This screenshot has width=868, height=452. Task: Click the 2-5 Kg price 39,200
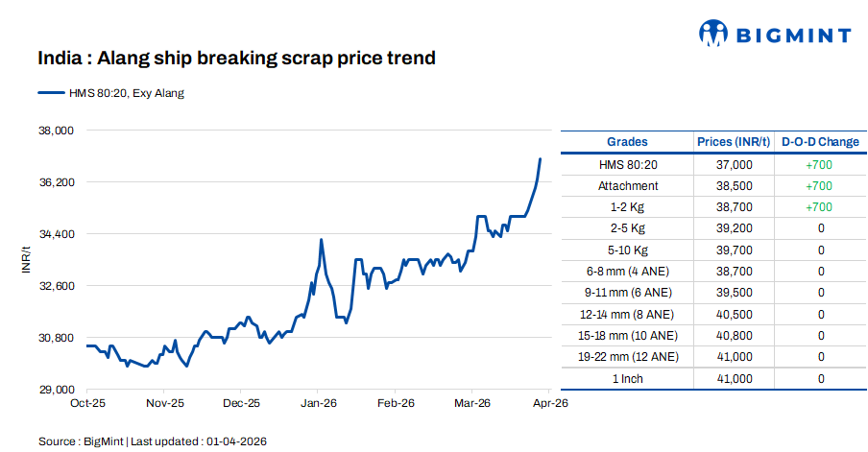pyautogui.click(x=734, y=228)
